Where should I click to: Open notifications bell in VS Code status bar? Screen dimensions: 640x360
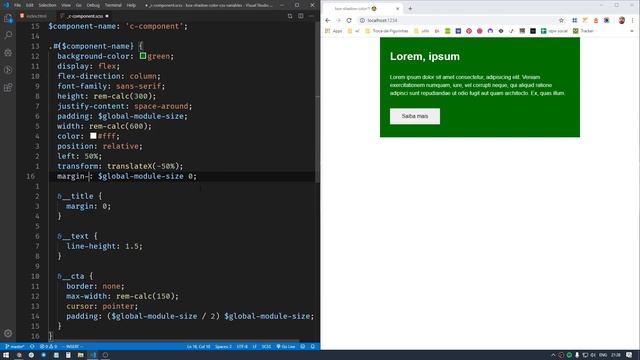313,347
